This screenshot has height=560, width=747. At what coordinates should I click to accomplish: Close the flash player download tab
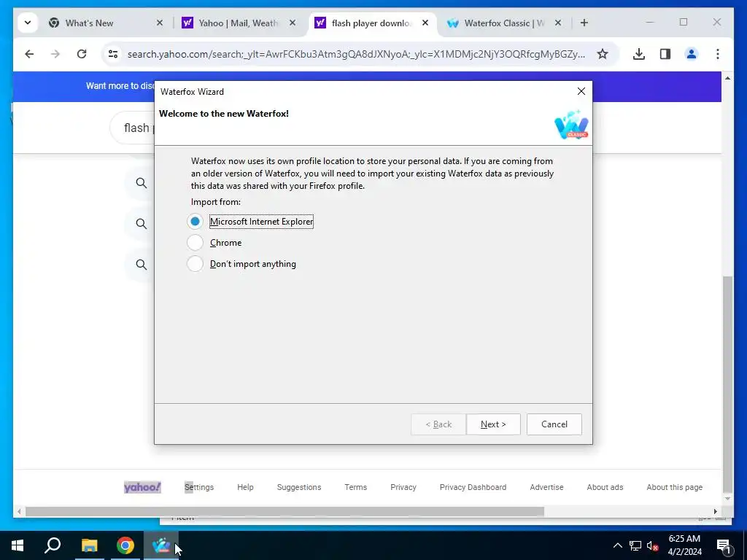(425, 23)
